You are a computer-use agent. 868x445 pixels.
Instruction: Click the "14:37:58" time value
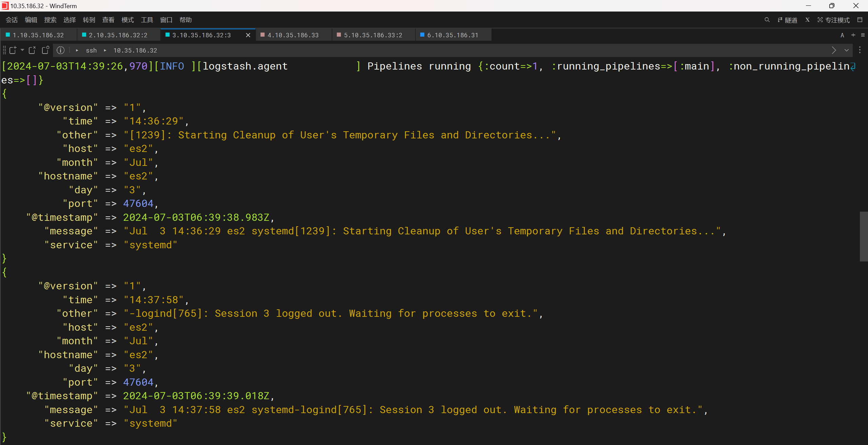[153, 300]
